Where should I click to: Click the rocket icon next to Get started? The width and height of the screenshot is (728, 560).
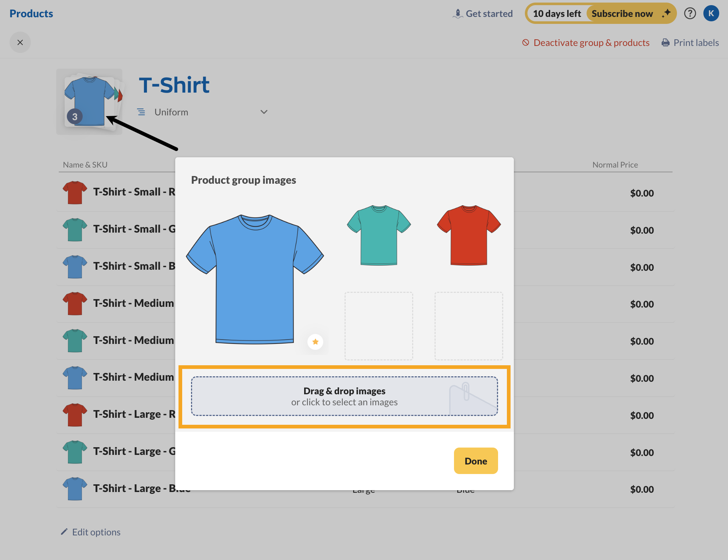(458, 13)
